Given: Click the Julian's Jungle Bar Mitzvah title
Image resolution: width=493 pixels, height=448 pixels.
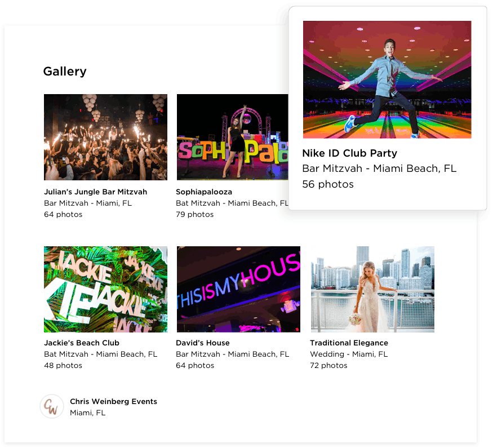Looking at the screenshot, I should click(x=95, y=192).
